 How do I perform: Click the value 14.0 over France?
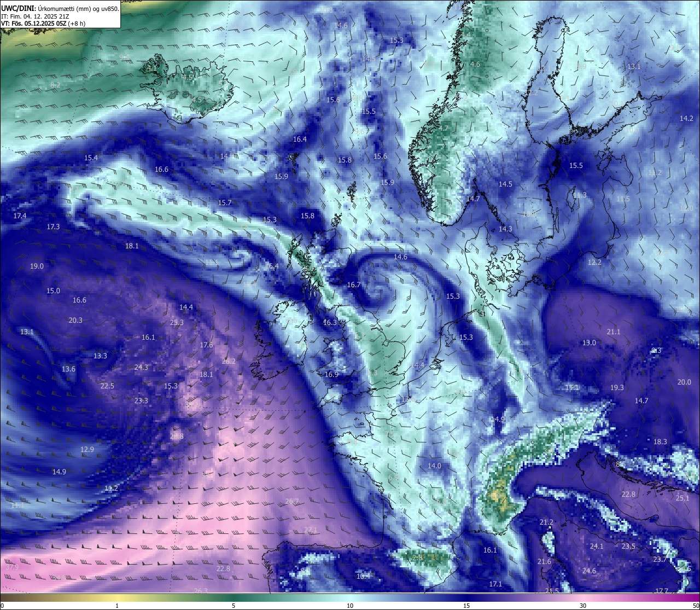coord(434,466)
